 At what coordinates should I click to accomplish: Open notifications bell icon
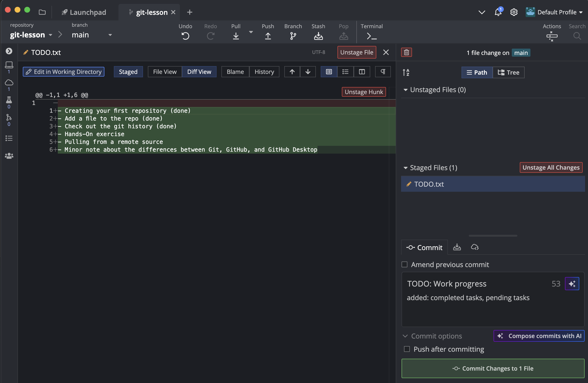498,12
